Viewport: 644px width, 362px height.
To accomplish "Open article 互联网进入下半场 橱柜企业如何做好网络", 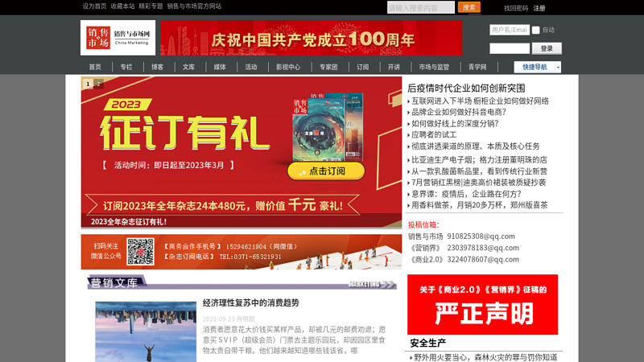I will coord(480,101).
